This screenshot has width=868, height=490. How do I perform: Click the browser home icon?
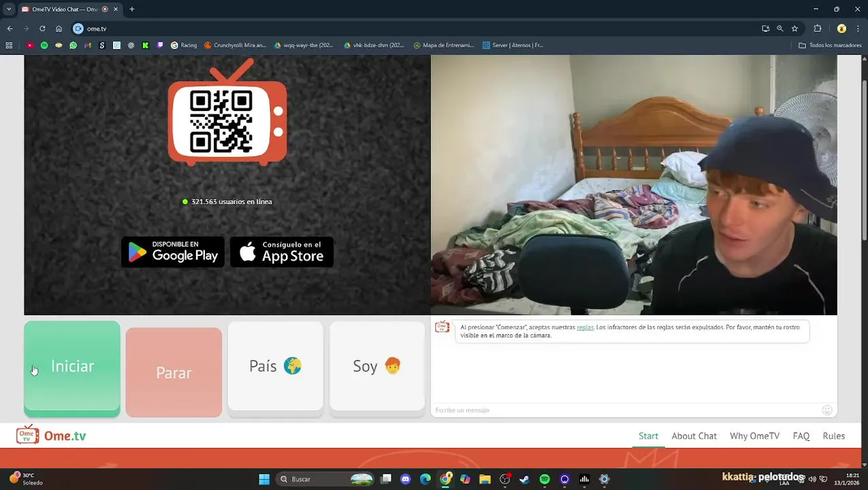coord(59,29)
